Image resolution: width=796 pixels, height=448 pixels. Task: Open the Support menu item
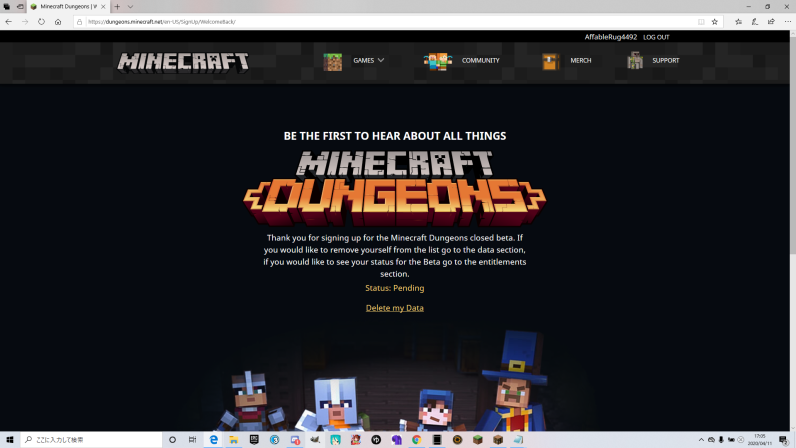[x=665, y=61]
